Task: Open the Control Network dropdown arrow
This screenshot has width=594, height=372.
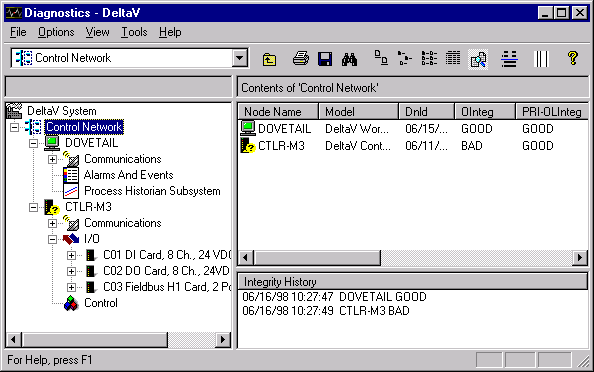Action: (x=239, y=58)
